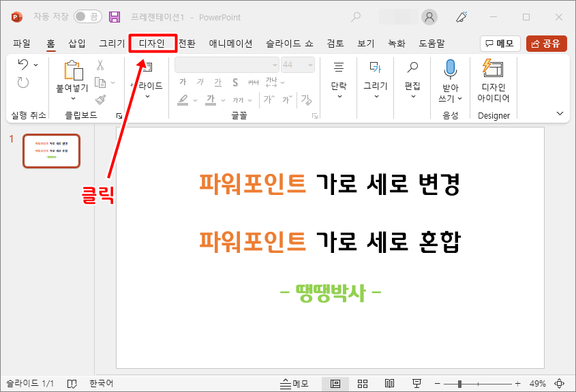Image resolution: width=576 pixels, height=392 pixels.
Task: Toggle italic 가 formatting
Action: (200, 82)
